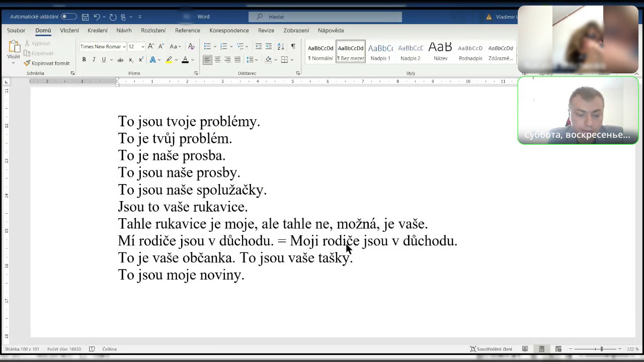This screenshot has width=644, height=362.
Task: Switch to the Revize tab
Action: tap(266, 30)
